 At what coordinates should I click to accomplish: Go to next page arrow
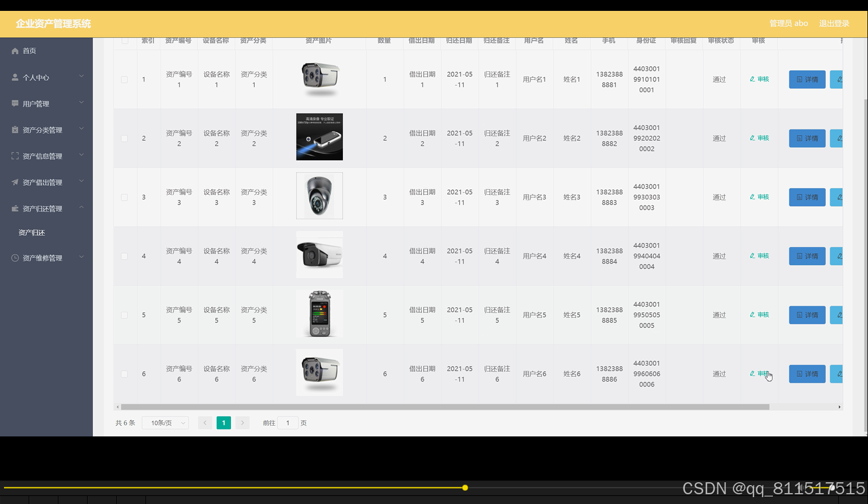[x=243, y=423]
